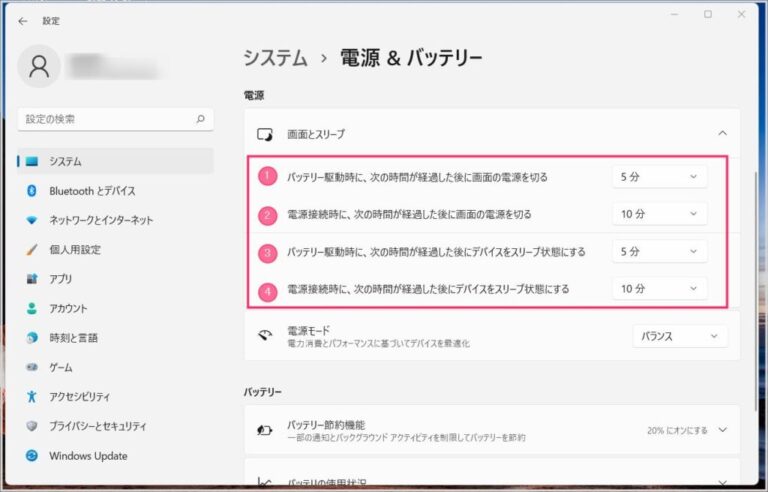Open the ゲーム settings page
This screenshot has width=768, height=492.
tap(61, 367)
